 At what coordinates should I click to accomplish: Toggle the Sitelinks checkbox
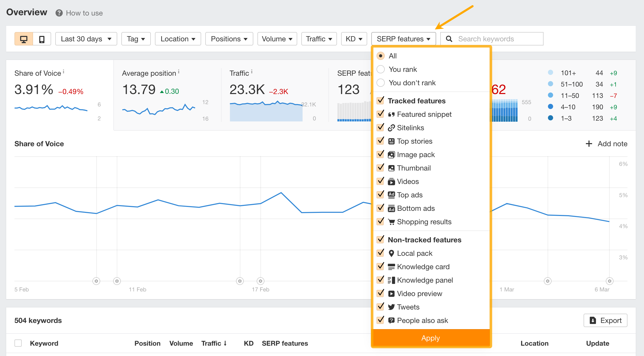coord(380,127)
